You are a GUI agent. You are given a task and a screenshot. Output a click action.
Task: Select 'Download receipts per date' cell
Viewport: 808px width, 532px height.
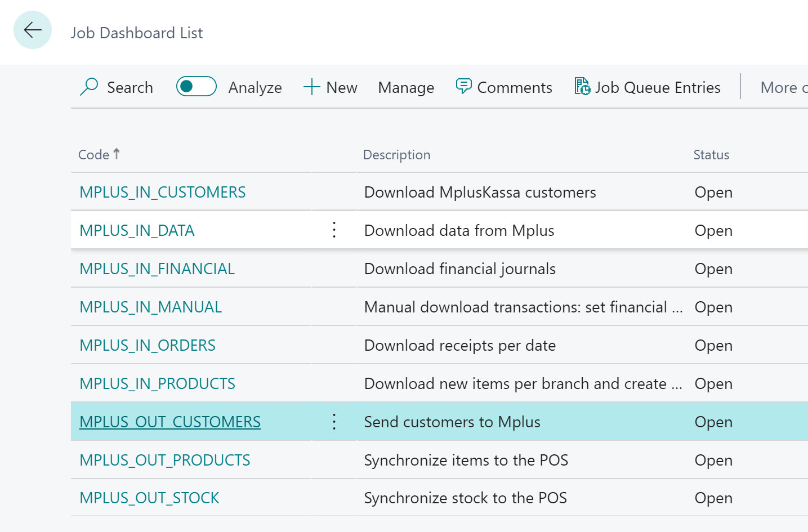tap(459, 345)
